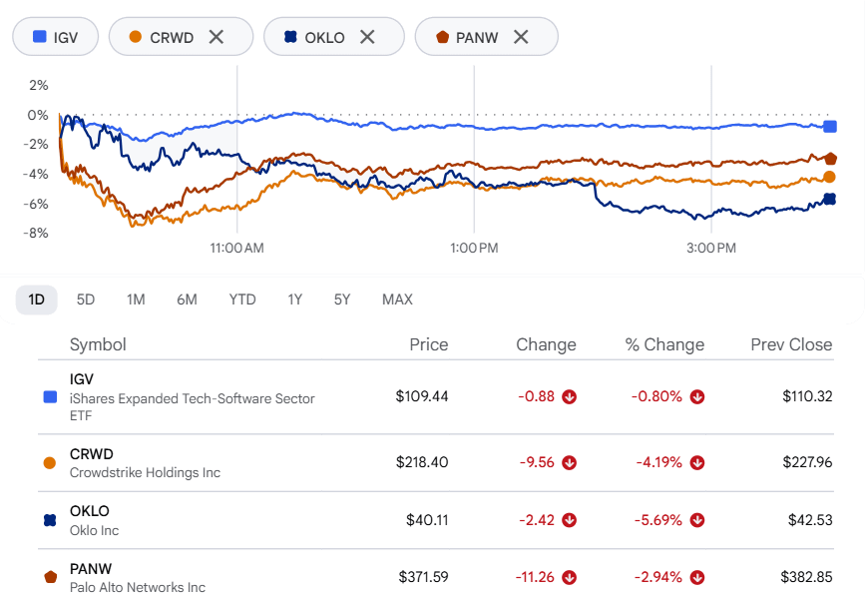The width and height of the screenshot is (868, 599).
Task: Click the 1:00 PM axis label
Action: tap(474, 249)
